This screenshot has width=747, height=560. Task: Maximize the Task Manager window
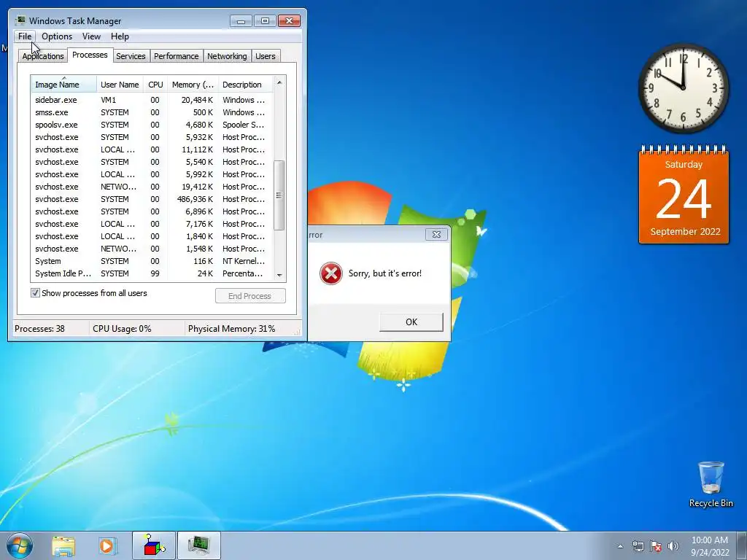click(x=265, y=21)
